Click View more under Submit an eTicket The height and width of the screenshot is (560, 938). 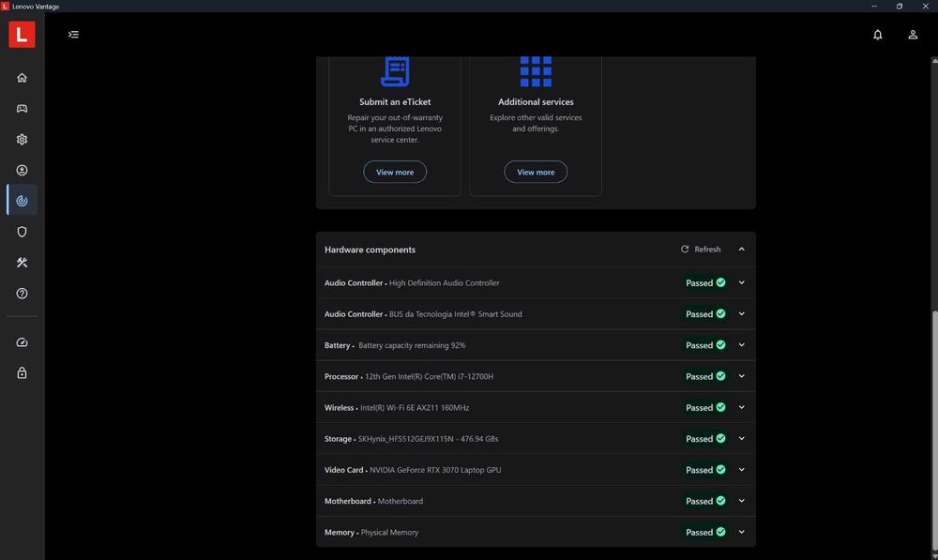tap(395, 172)
